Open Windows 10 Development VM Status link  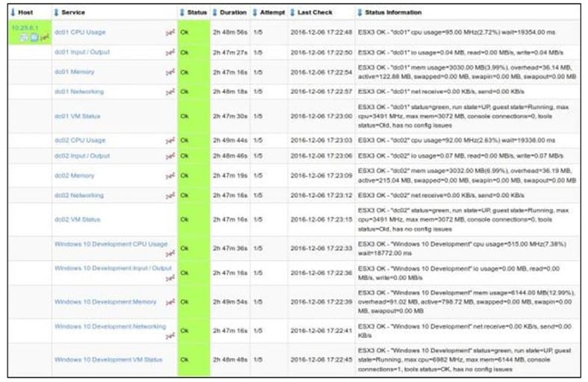108,360
